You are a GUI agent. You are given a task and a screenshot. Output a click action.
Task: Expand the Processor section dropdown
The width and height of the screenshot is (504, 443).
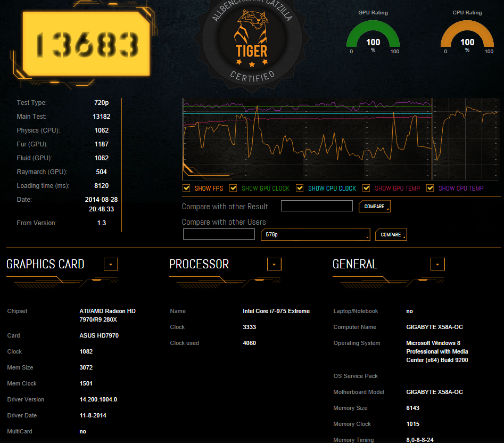pyautogui.click(x=274, y=264)
